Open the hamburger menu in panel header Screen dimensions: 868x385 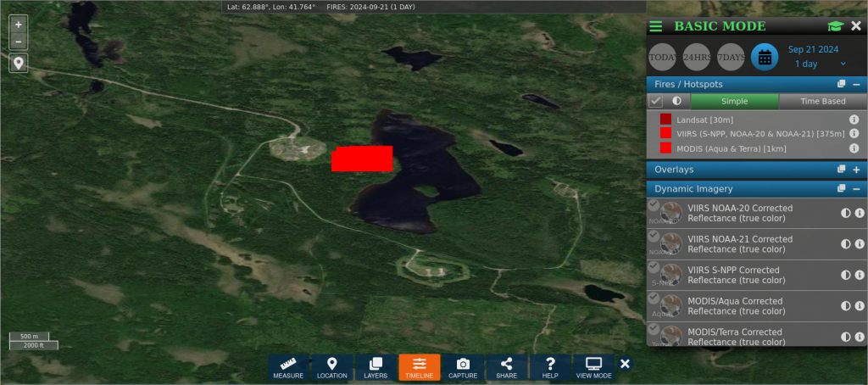(x=656, y=26)
